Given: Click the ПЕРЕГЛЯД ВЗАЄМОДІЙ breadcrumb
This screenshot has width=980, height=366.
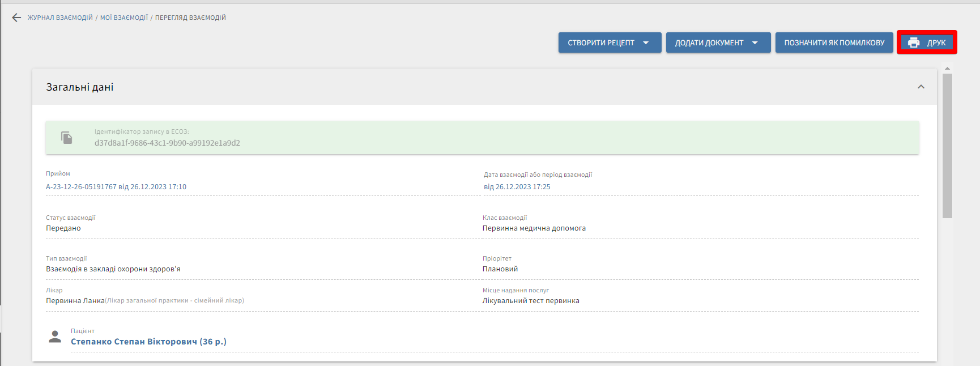Looking at the screenshot, I should click(x=190, y=18).
